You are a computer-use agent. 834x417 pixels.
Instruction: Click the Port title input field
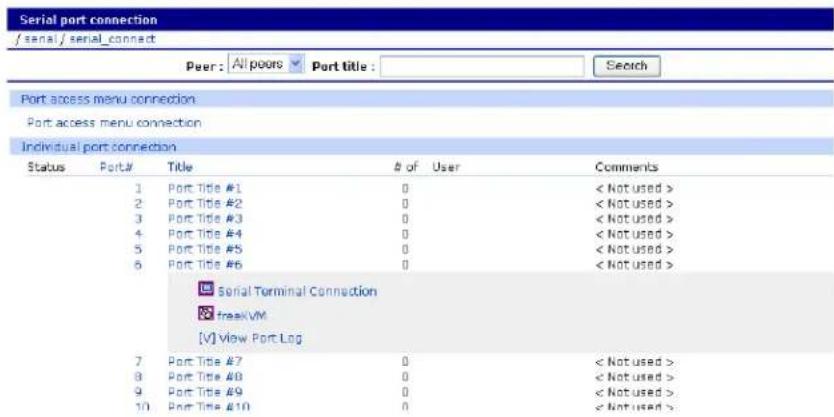coord(482,66)
